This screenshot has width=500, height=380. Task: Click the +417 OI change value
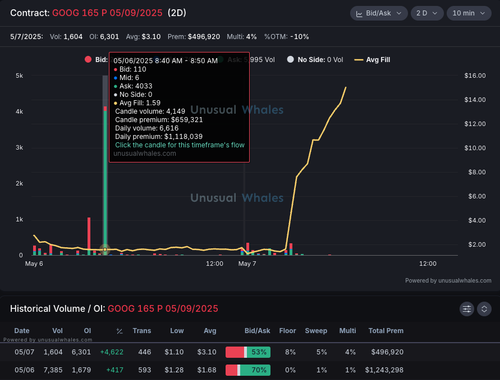(115, 370)
